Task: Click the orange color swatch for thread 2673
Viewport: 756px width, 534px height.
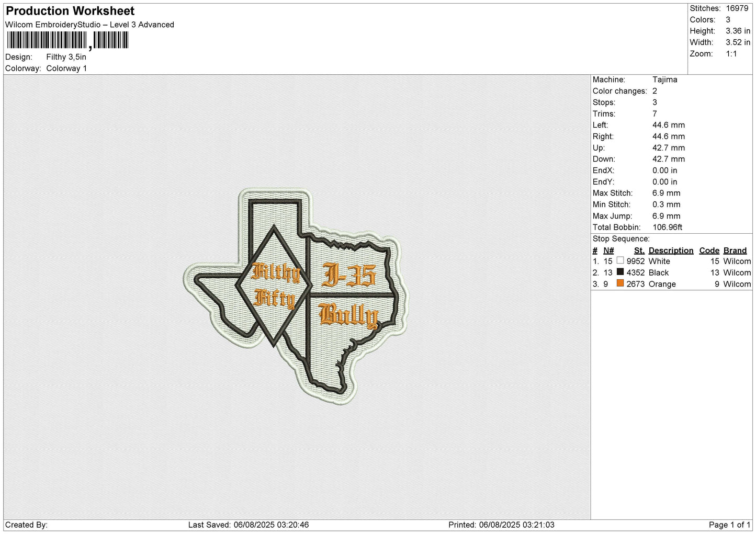Action: click(620, 283)
